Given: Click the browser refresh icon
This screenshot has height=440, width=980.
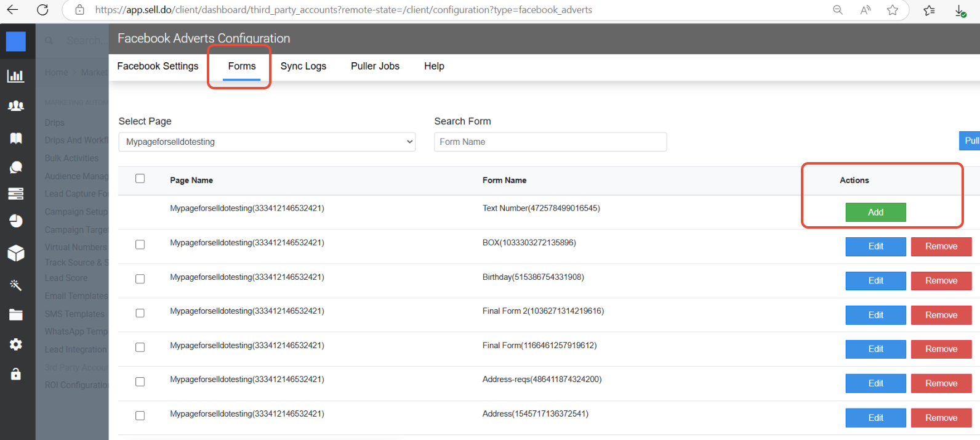Looking at the screenshot, I should click(x=42, y=10).
